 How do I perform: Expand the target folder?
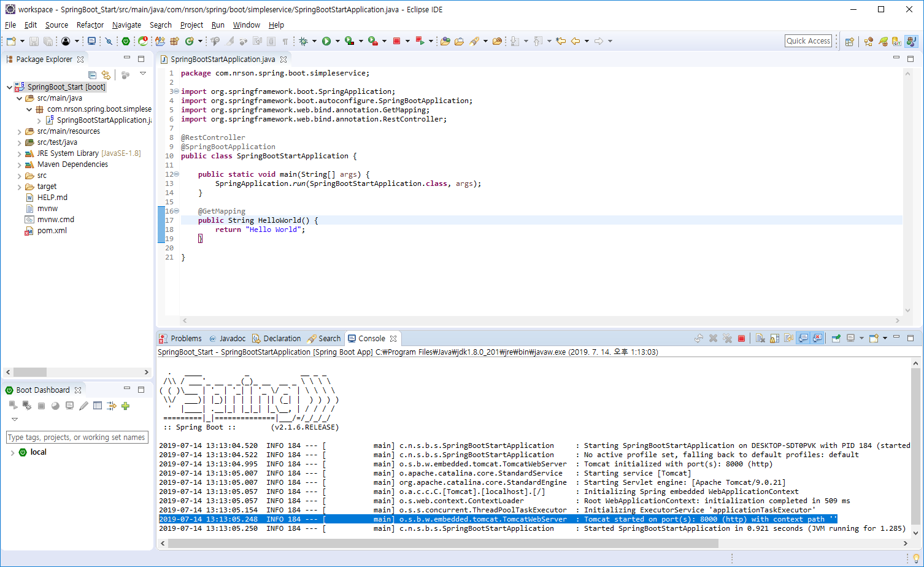coord(19,187)
